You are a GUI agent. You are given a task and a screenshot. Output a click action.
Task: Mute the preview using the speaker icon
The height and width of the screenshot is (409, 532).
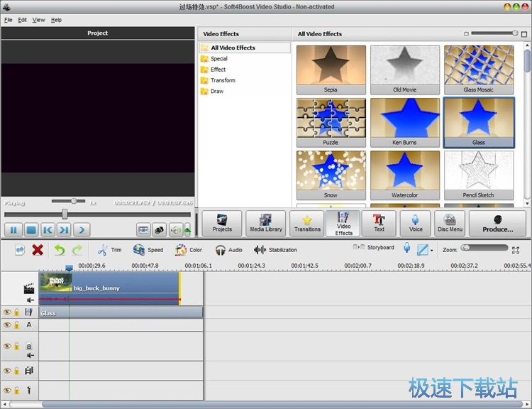click(x=176, y=230)
